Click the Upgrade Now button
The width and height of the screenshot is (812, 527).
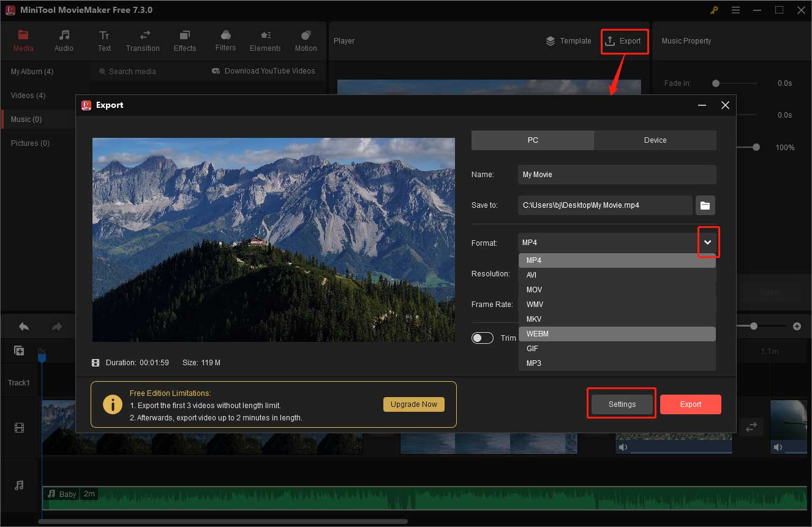coord(414,404)
